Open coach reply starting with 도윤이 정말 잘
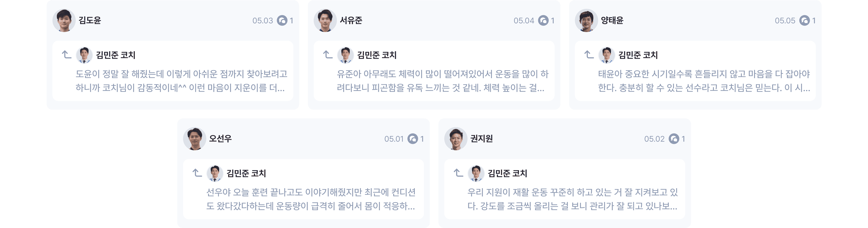Viewport: 868px width, 228px height. [181, 81]
